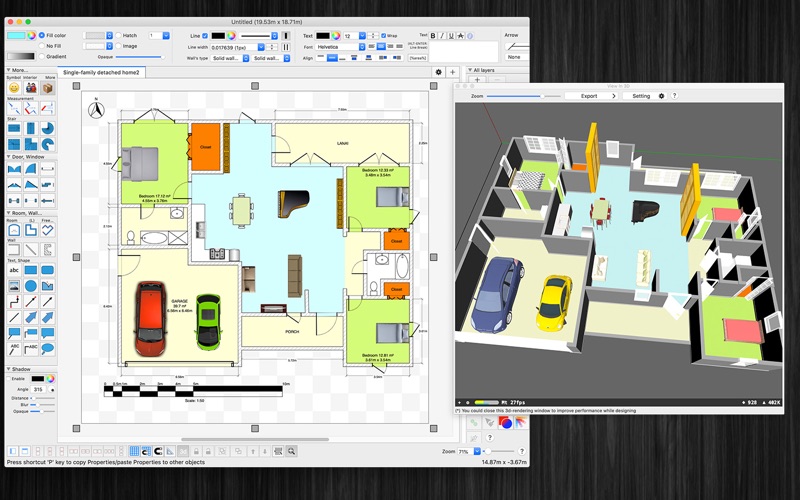This screenshot has width=800, height=500.
Task: Open the More box library icon
Action: tap(48, 88)
